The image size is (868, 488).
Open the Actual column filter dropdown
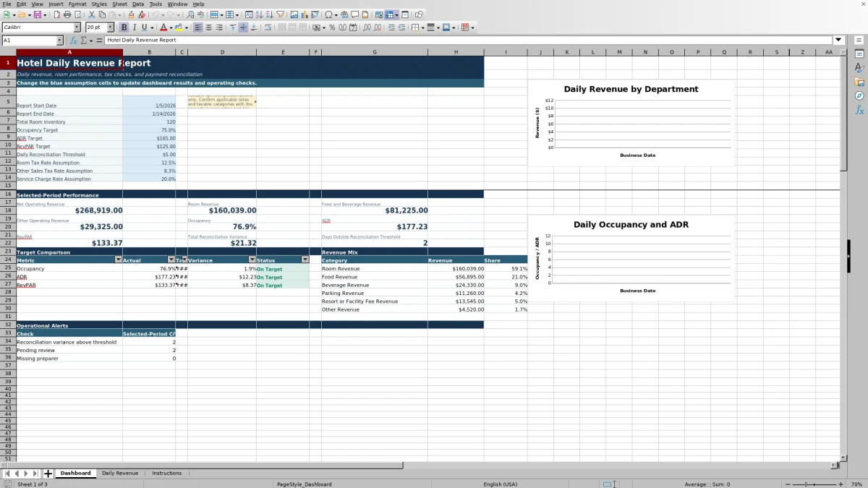171,260
